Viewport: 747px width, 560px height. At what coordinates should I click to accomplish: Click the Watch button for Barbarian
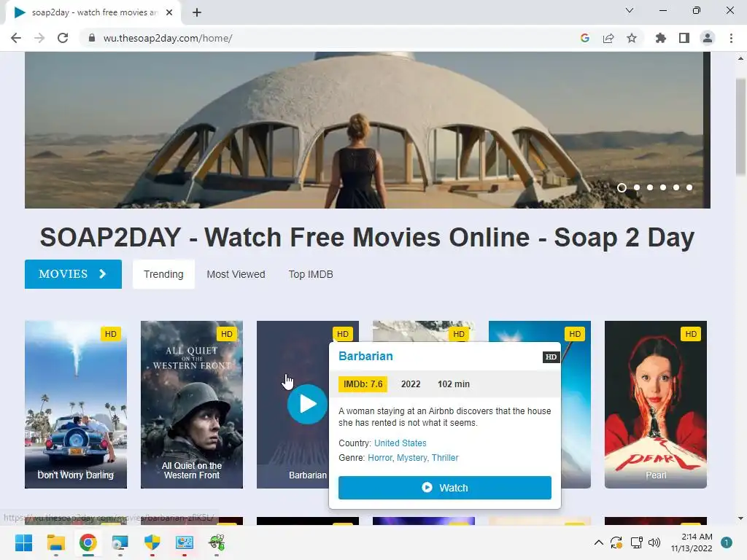(445, 488)
